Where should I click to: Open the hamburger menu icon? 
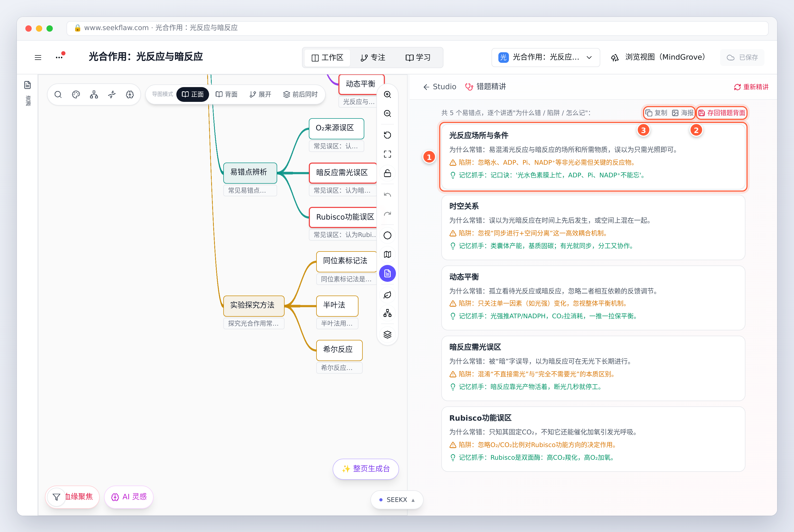pos(38,57)
